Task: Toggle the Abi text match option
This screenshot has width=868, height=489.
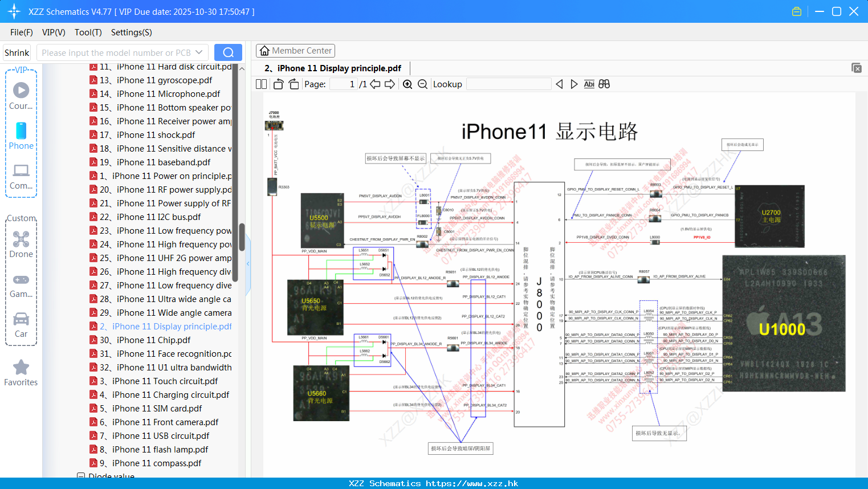Action: point(589,84)
